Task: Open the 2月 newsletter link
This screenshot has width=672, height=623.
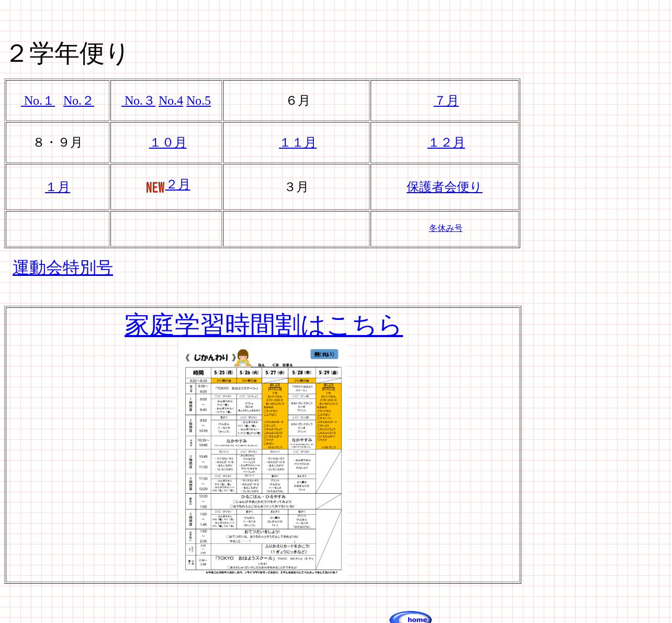Action: coord(177,184)
